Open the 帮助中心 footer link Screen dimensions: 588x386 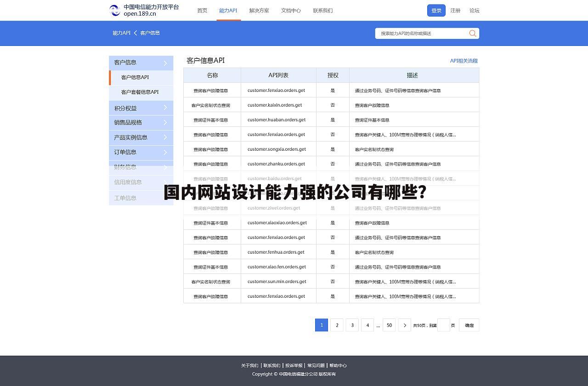tap(338, 365)
